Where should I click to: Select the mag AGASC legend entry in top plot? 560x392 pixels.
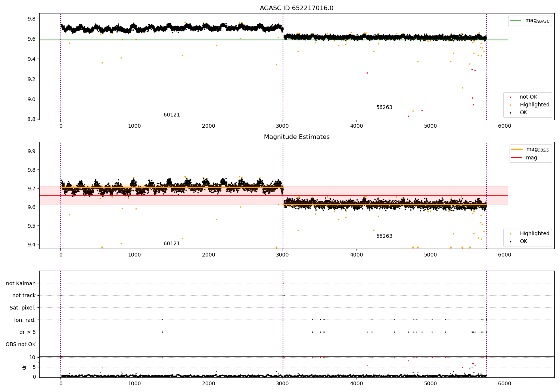(530, 21)
